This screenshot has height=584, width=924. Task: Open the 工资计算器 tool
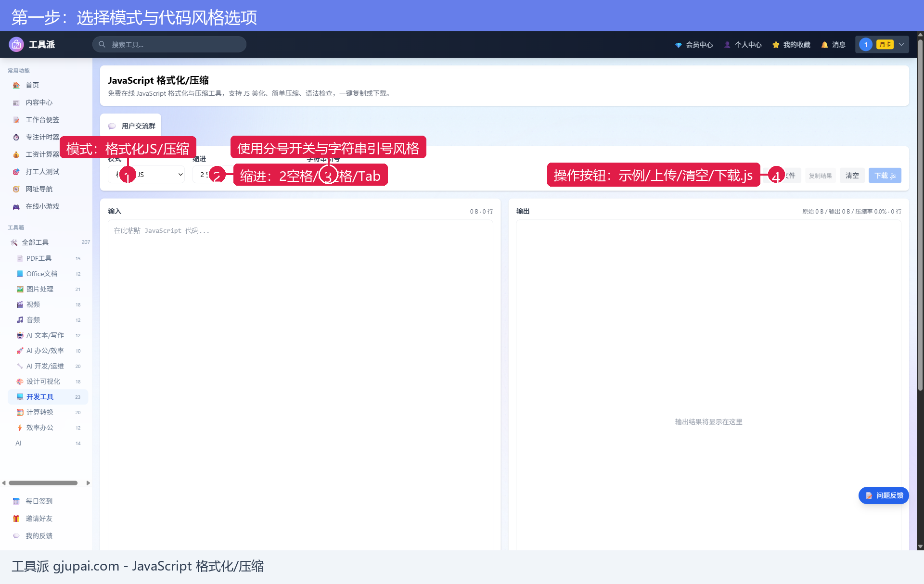pos(42,154)
